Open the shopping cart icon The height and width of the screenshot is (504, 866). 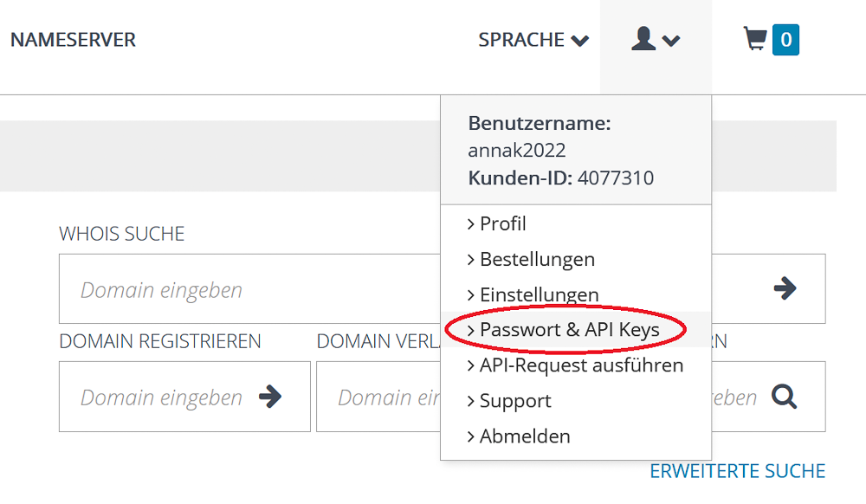click(755, 39)
